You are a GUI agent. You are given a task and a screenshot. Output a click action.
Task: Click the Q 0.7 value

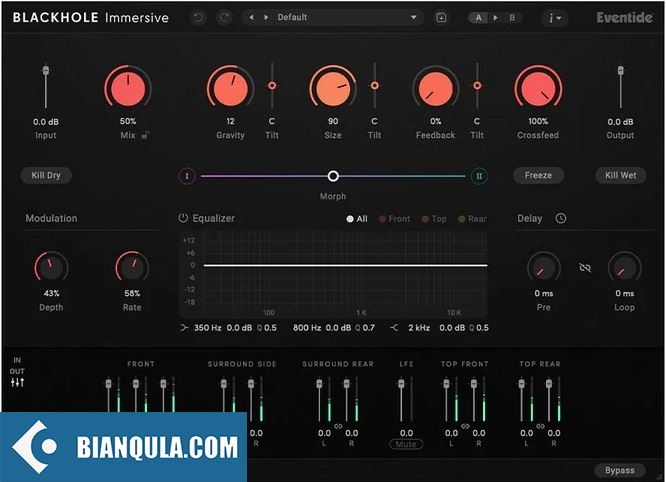tap(365, 328)
